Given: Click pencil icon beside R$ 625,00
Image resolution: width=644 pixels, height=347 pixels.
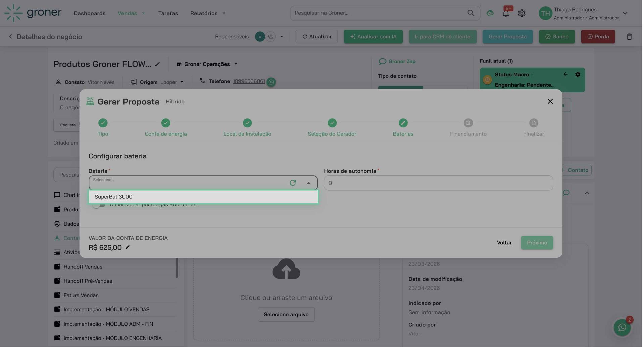Looking at the screenshot, I should tap(128, 248).
